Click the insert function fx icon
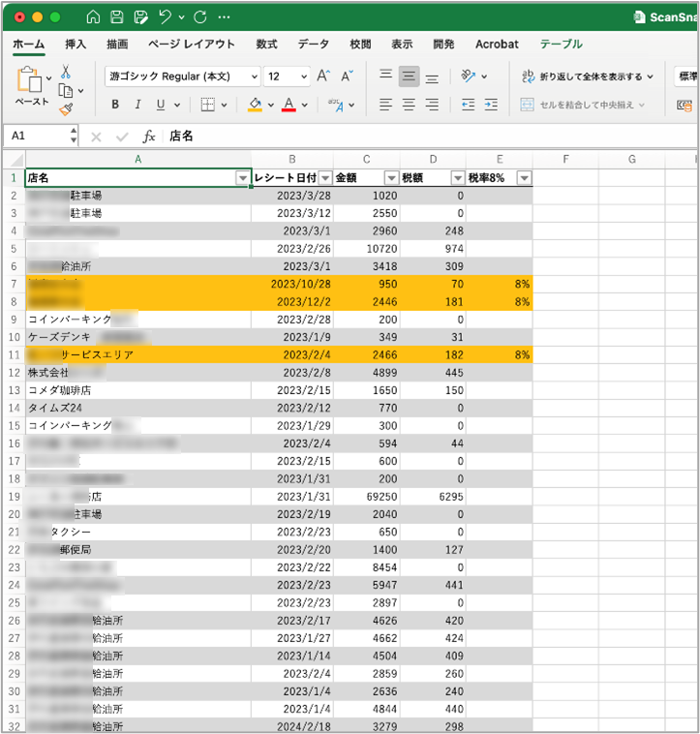Image resolution: width=700 pixels, height=734 pixels. click(x=149, y=137)
